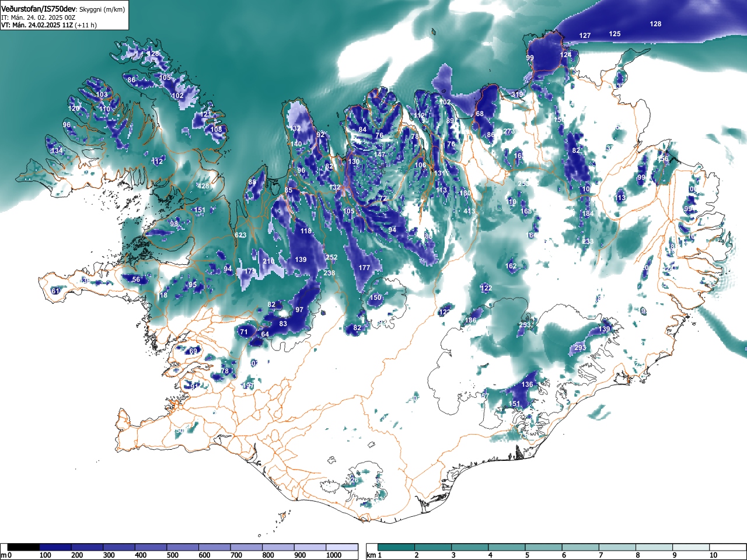Click the 1000 tick label on the meter scale
Image resolution: width=747 pixels, height=560 pixels.
(x=334, y=555)
